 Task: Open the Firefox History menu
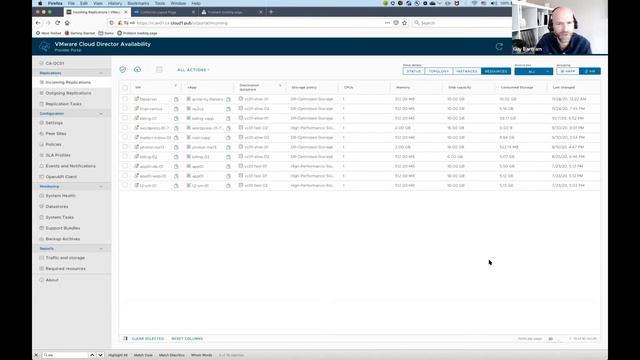(115, 3)
